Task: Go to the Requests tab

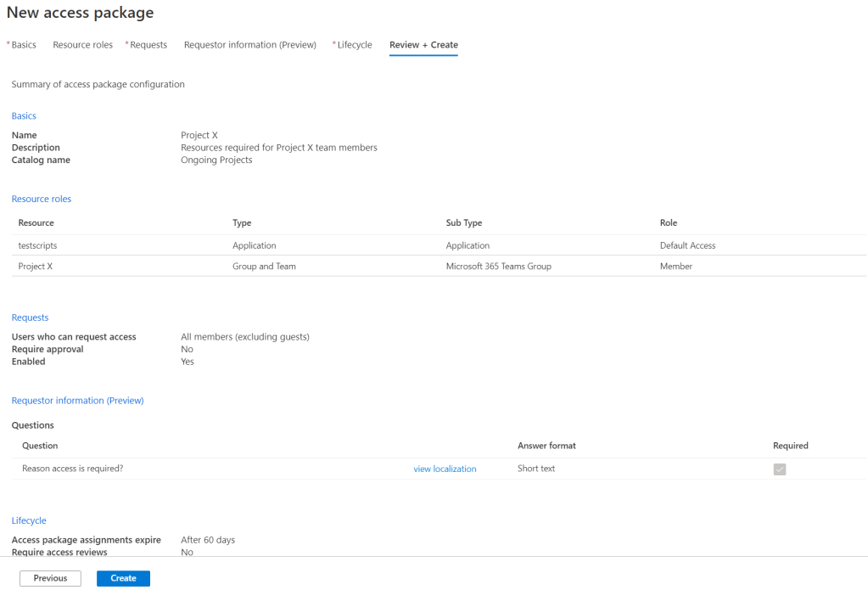Action: click(148, 45)
